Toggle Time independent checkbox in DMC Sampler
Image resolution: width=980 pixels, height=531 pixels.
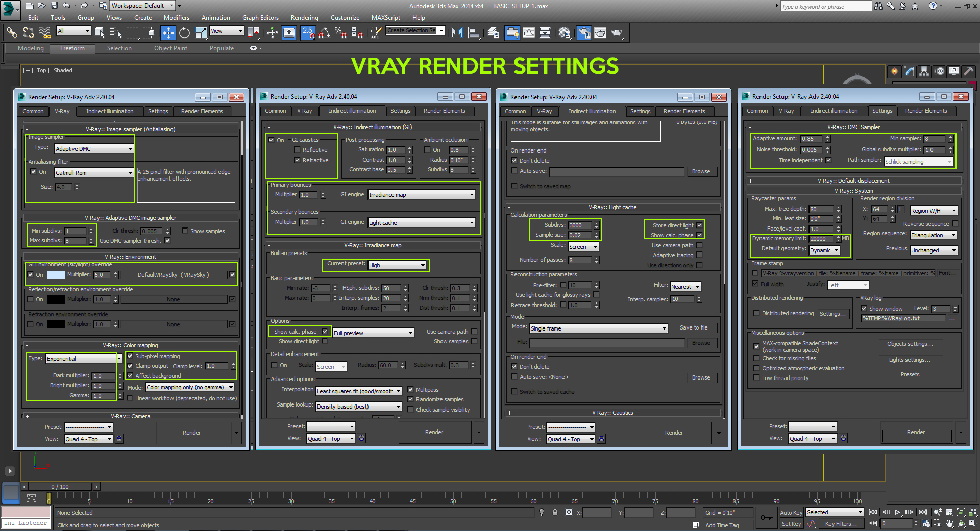pyautogui.click(x=828, y=160)
